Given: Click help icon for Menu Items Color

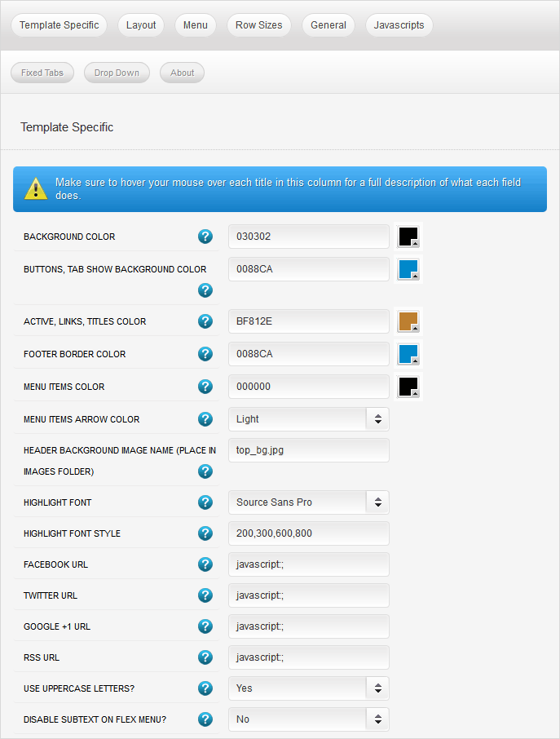Looking at the screenshot, I should point(205,387).
